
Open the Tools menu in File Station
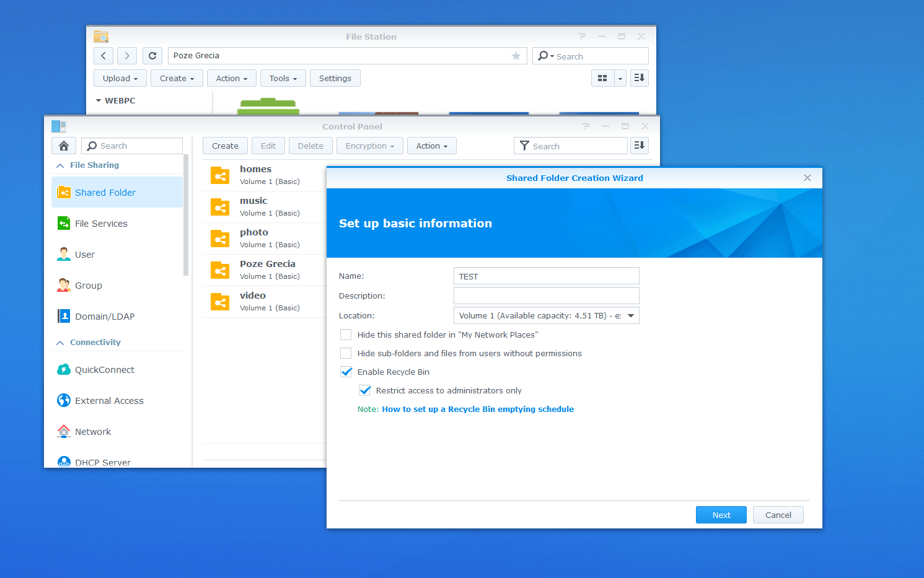click(x=283, y=78)
